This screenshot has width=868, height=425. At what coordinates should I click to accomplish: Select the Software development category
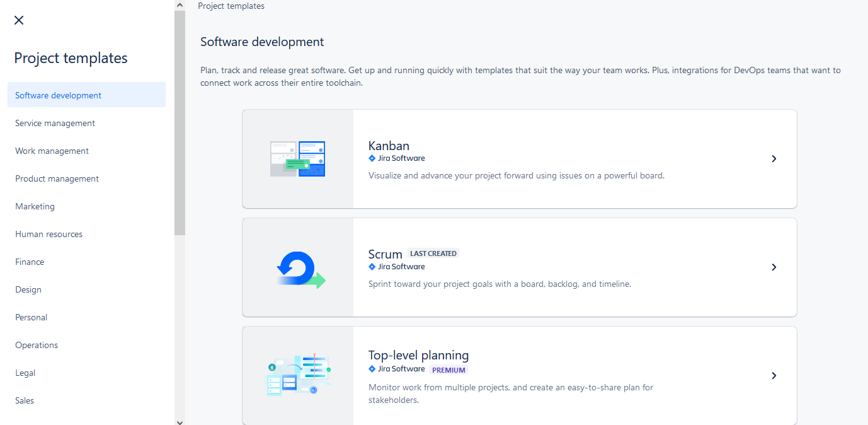click(x=58, y=95)
